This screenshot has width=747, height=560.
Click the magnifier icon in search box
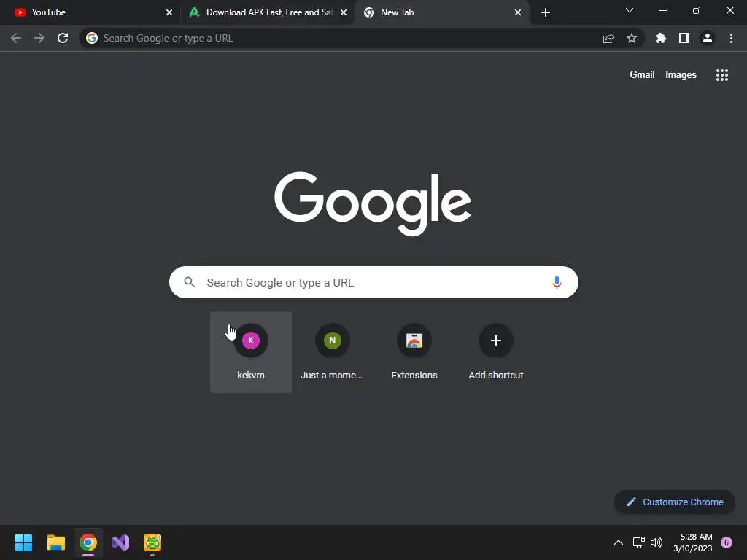(x=190, y=282)
